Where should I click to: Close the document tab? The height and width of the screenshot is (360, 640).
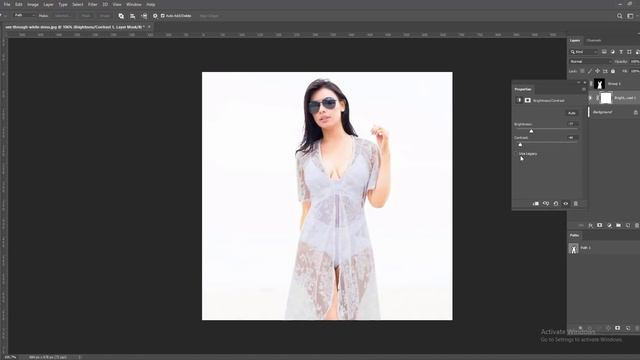click(149, 27)
